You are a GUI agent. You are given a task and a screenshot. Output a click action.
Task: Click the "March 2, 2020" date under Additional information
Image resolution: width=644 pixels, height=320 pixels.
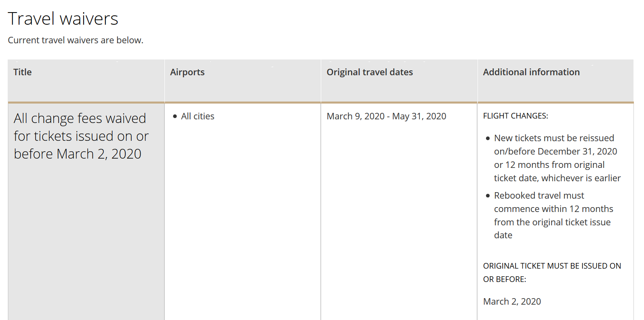(x=512, y=302)
